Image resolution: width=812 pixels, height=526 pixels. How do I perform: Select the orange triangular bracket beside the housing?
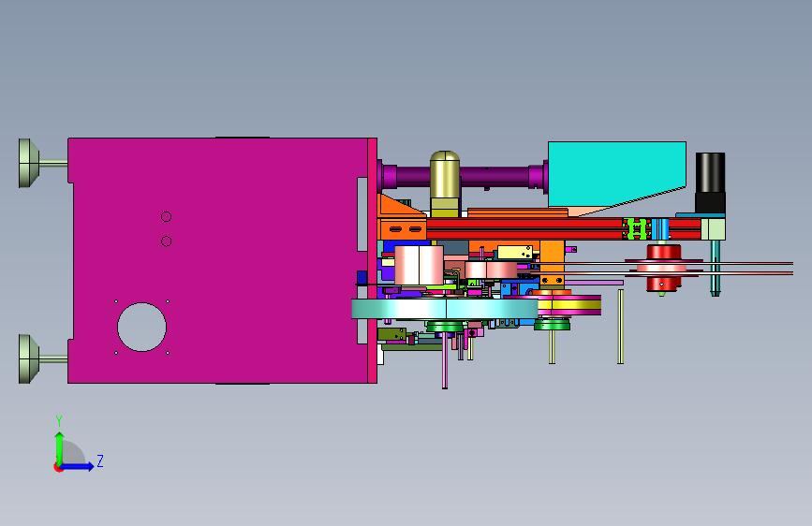point(400,207)
